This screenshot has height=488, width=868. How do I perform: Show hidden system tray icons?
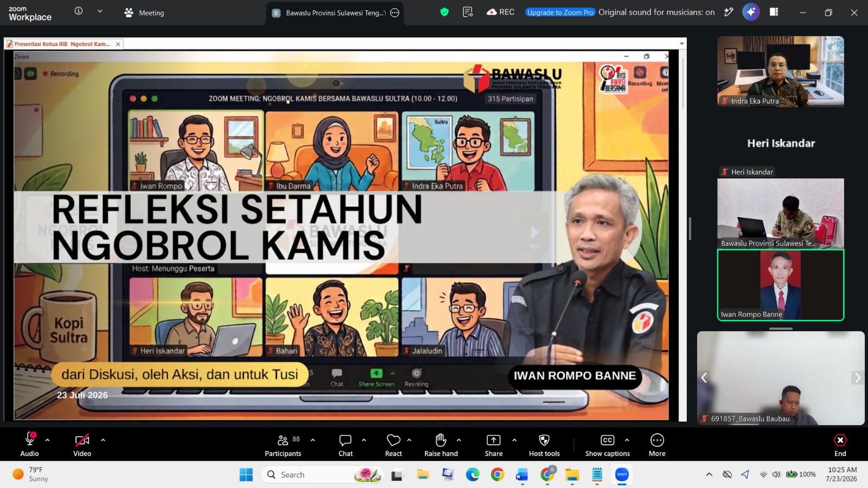tap(709, 474)
